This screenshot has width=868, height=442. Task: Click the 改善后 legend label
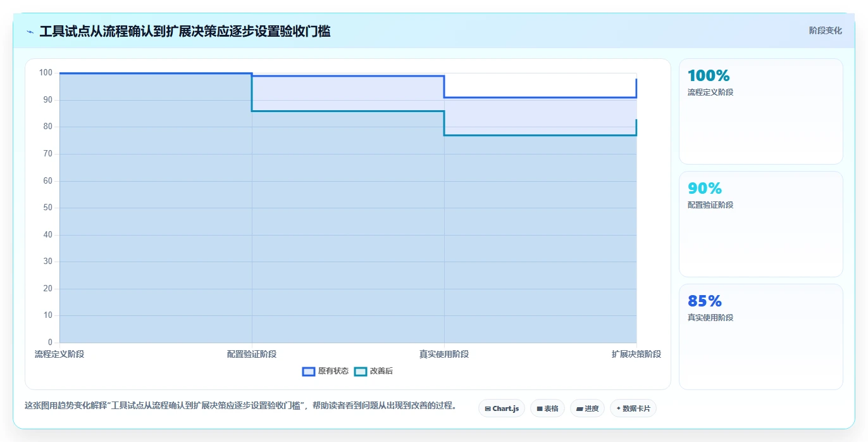[381, 371]
